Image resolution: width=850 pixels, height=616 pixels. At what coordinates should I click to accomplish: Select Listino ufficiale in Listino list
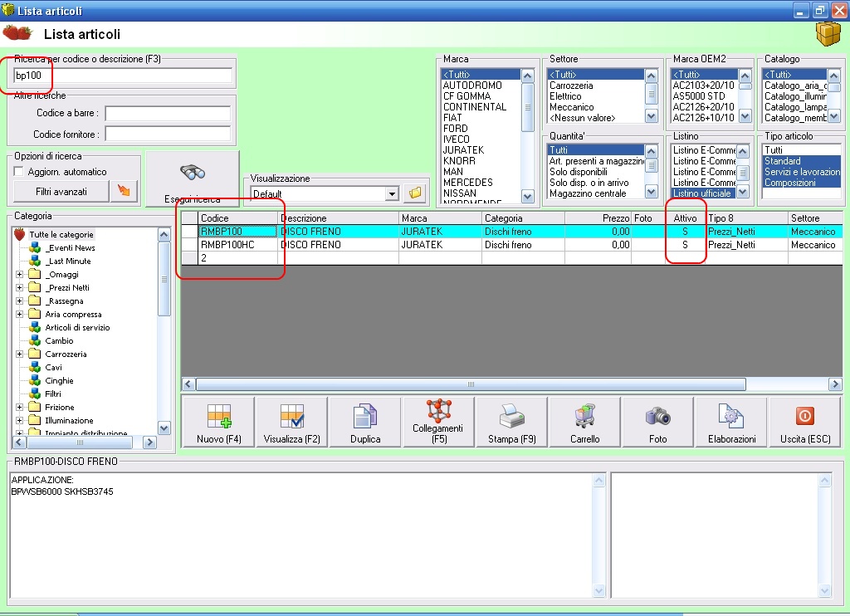[x=702, y=193]
